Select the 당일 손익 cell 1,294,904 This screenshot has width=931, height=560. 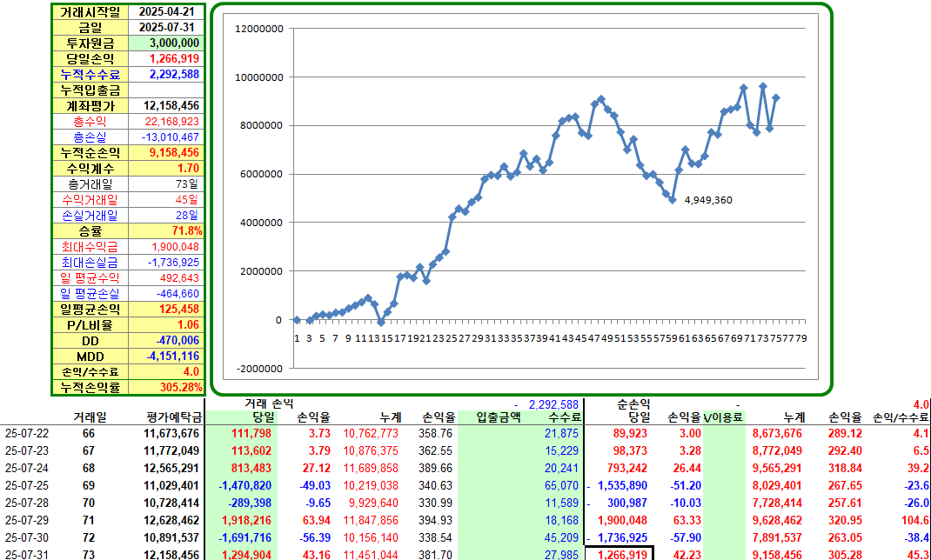click(x=246, y=555)
